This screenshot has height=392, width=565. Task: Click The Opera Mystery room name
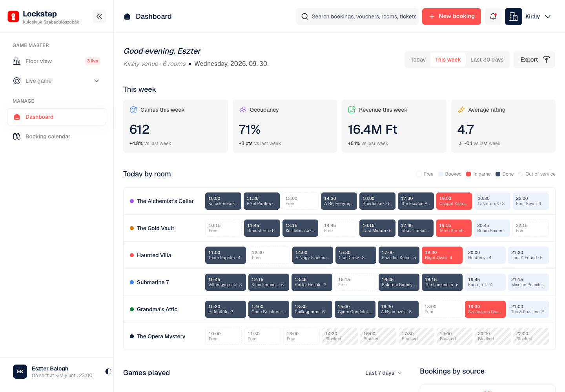point(161,336)
